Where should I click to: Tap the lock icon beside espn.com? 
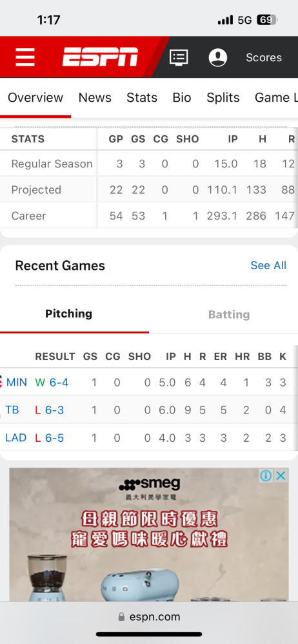click(121, 617)
